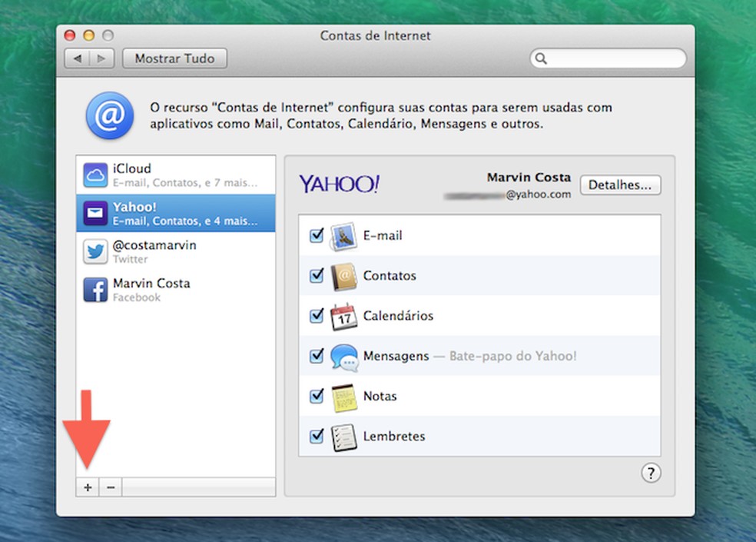This screenshot has height=542, width=756.
Task: Click inside the search field
Action: 607,58
